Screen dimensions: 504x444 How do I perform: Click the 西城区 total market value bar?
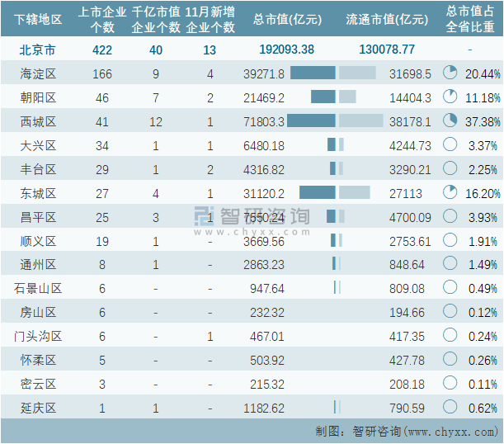(310, 121)
